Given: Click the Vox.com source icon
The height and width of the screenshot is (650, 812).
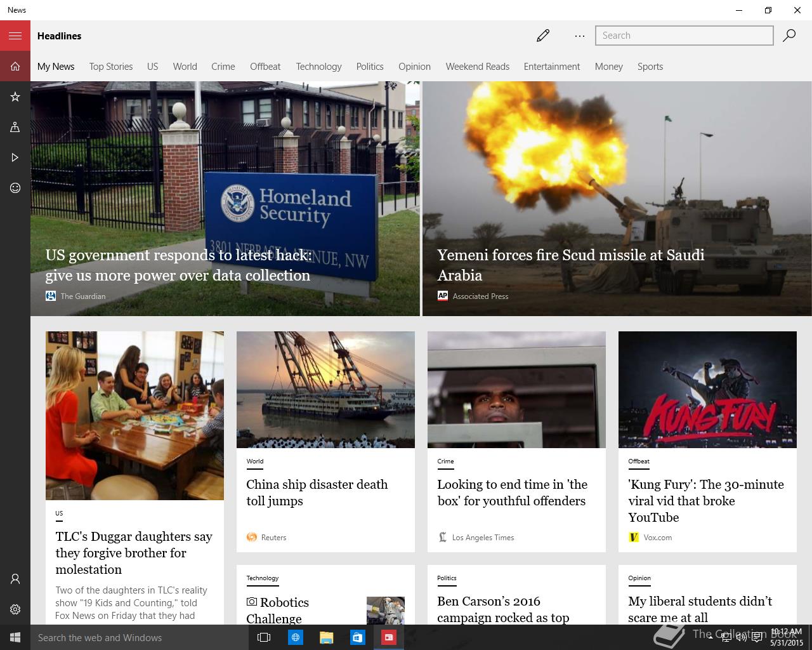Looking at the screenshot, I should click(634, 537).
